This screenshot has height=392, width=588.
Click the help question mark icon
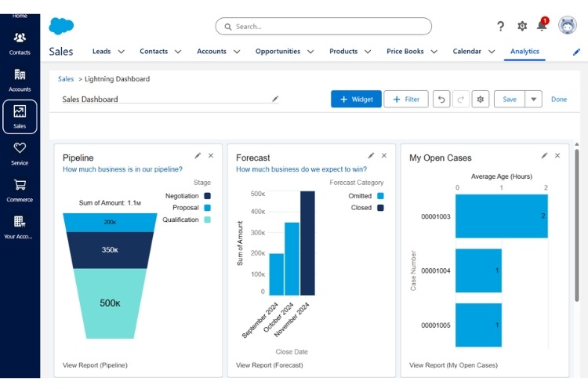click(501, 26)
